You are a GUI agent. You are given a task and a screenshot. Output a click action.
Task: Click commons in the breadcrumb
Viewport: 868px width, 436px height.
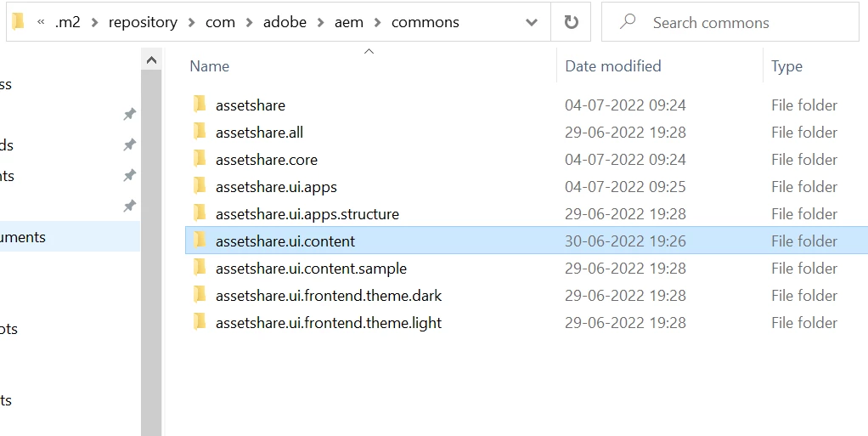(x=426, y=22)
